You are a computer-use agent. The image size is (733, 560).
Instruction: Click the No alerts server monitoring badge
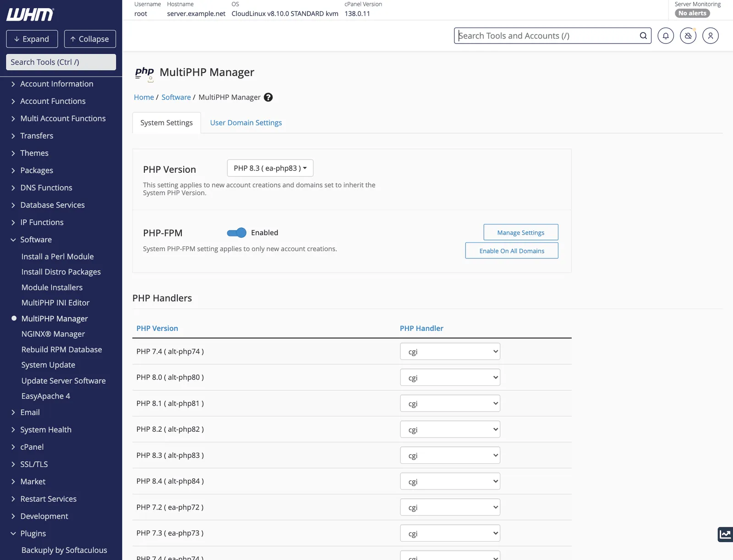tap(692, 13)
